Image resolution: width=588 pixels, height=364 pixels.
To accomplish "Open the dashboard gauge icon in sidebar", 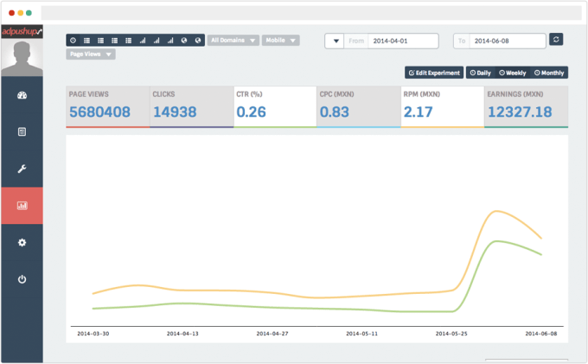I will [x=22, y=95].
